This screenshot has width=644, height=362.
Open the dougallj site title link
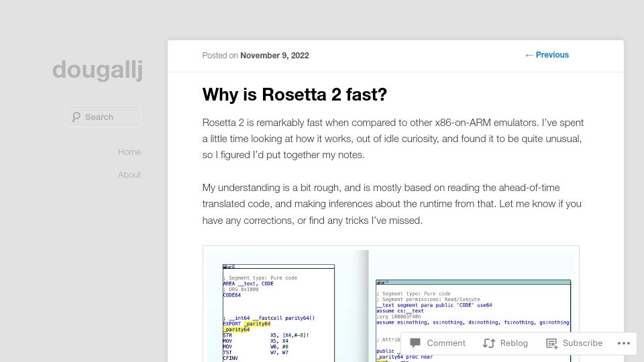(98, 70)
